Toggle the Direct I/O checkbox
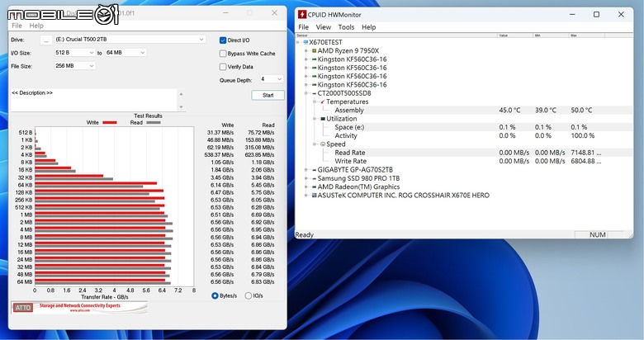 coord(223,40)
